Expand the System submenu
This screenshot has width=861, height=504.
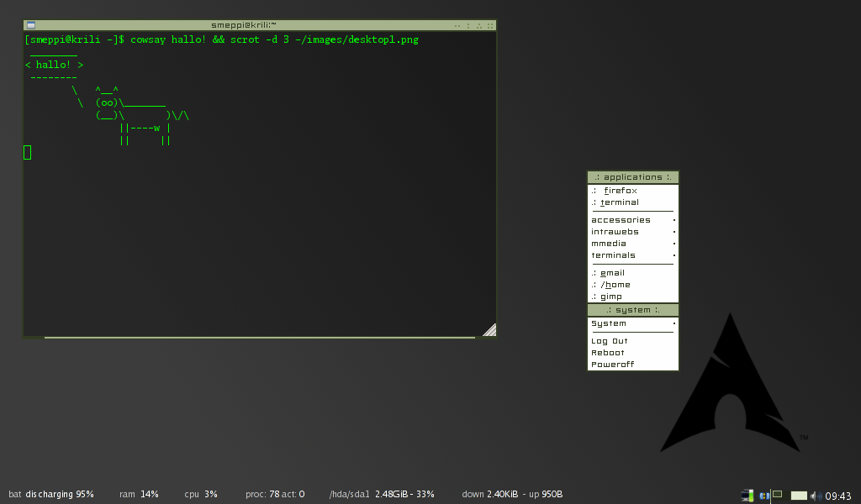tap(632, 323)
